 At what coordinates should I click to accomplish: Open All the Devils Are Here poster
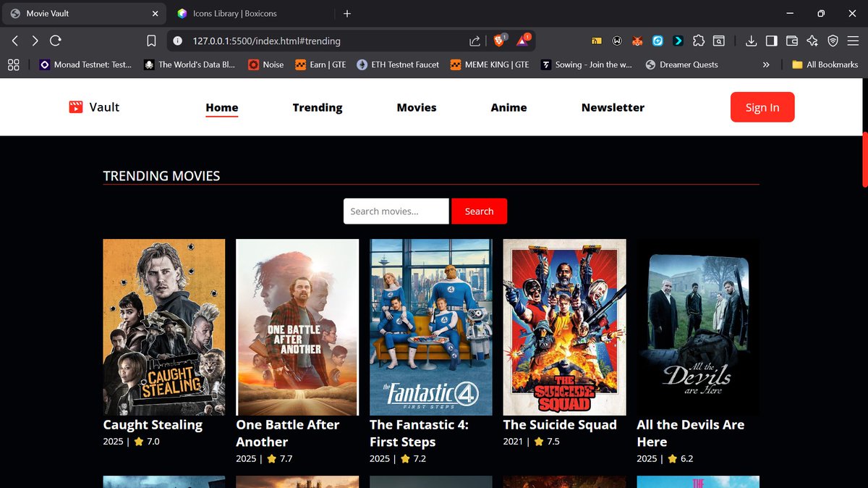click(x=698, y=327)
